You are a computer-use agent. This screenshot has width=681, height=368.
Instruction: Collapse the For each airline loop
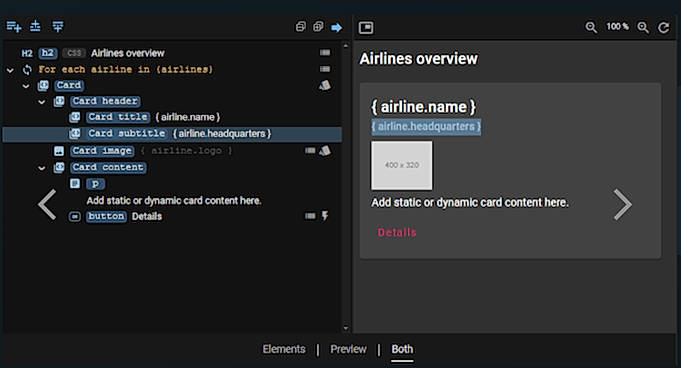[10, 70]
